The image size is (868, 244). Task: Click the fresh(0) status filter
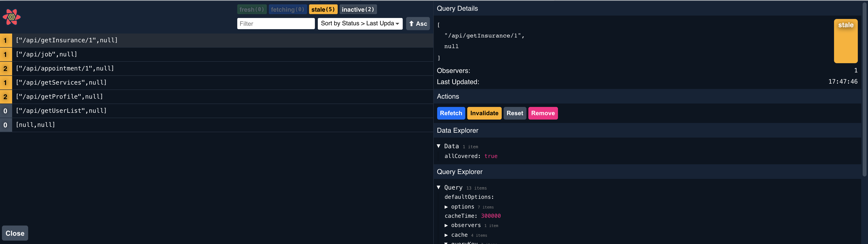point(252,9)
